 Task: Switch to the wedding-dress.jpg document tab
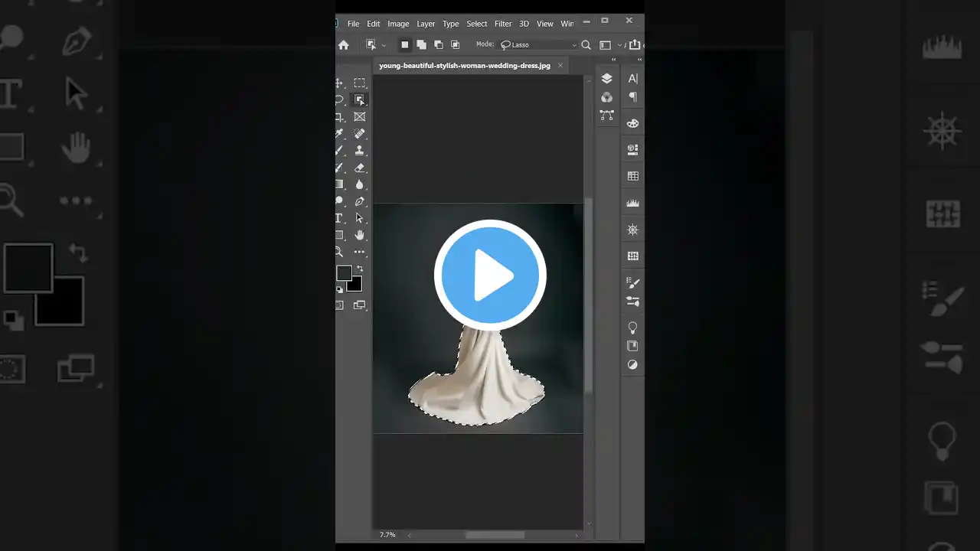[x=464, y=65]
